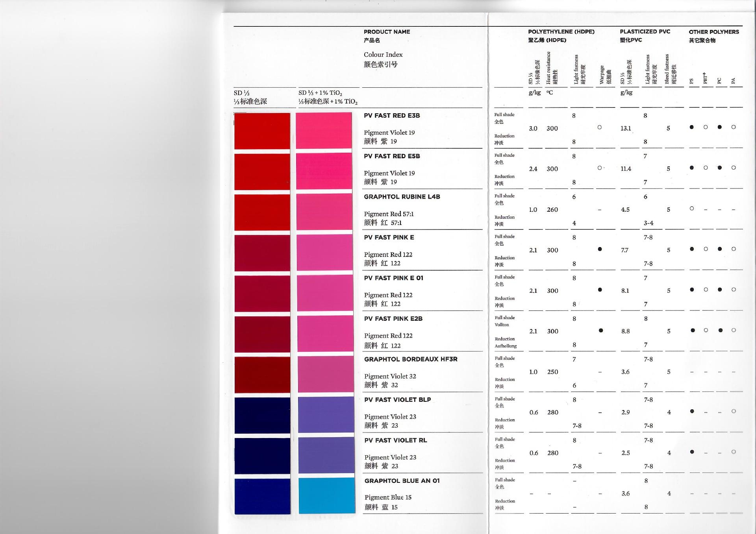Click the PV FAST RED E5B product name

[x=392, y=156]
